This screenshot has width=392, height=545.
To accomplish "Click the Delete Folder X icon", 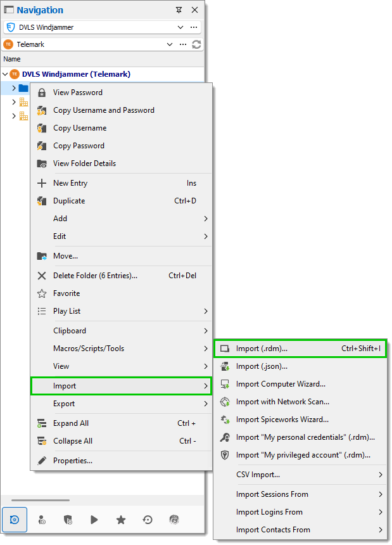I will tap(42, 276).
